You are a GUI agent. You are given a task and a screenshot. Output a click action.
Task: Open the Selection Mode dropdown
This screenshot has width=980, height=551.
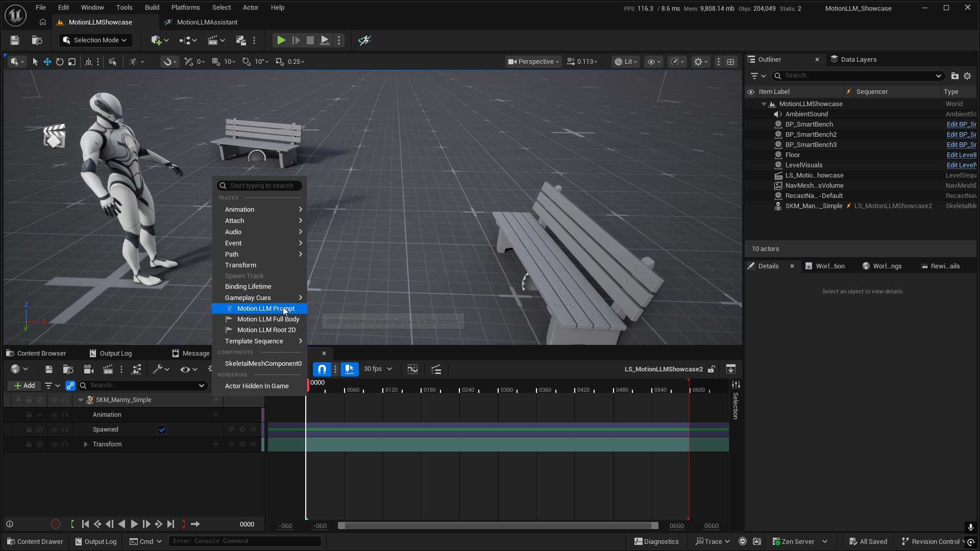tap(95, 40)
